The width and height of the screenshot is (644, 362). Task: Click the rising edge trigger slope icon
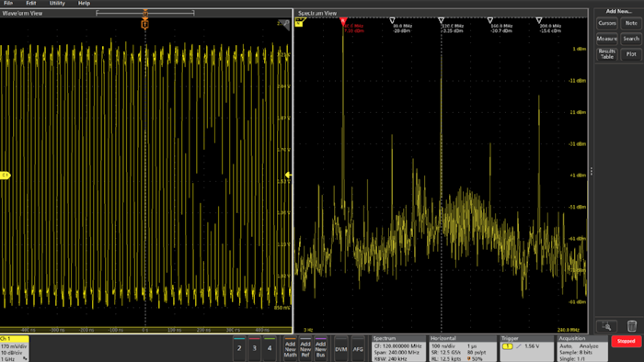click(518, 346)
